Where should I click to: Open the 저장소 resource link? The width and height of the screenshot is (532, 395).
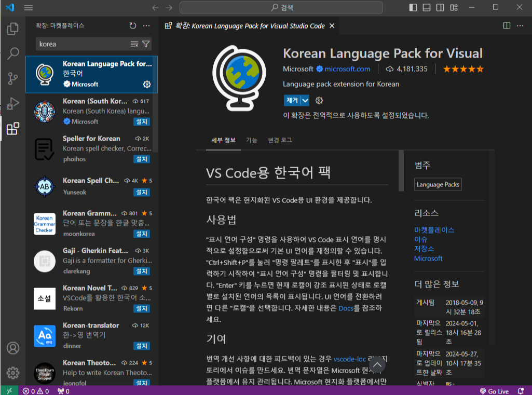(424, 249)
